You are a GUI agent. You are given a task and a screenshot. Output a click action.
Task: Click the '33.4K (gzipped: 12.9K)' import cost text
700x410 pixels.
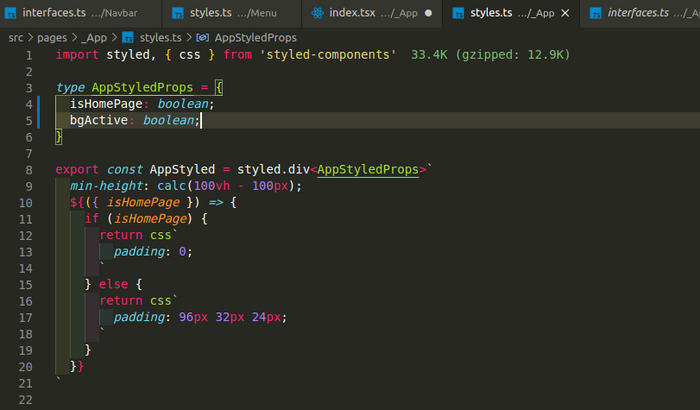[491, 55]
